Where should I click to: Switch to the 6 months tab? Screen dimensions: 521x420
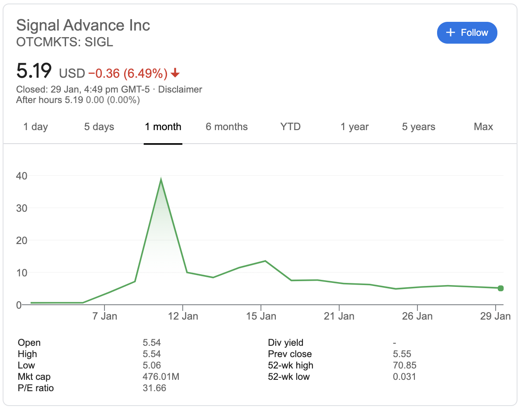[x=226, y=127]
